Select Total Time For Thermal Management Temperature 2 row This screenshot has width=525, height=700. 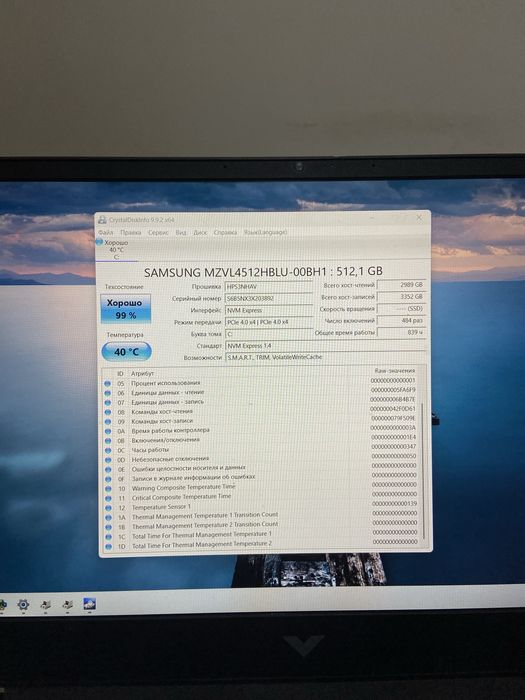tap(261, 545)
